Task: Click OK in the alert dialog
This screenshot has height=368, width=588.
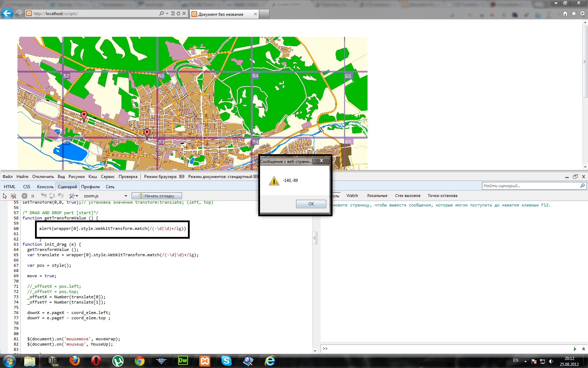Action: [x=311, y=204]
